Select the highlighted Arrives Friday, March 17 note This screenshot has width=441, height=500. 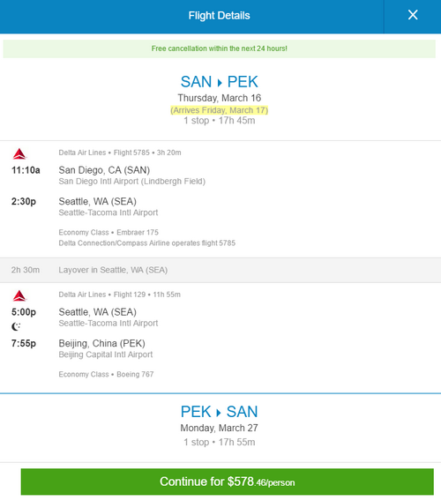click(219, 110)
